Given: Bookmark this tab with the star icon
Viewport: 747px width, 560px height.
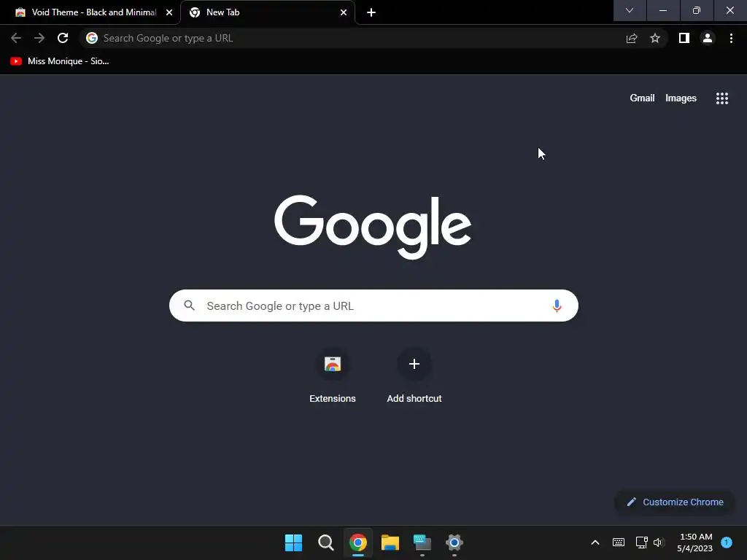Looking at the screenshot, I should pyautogui.click(x=655, y=38).
